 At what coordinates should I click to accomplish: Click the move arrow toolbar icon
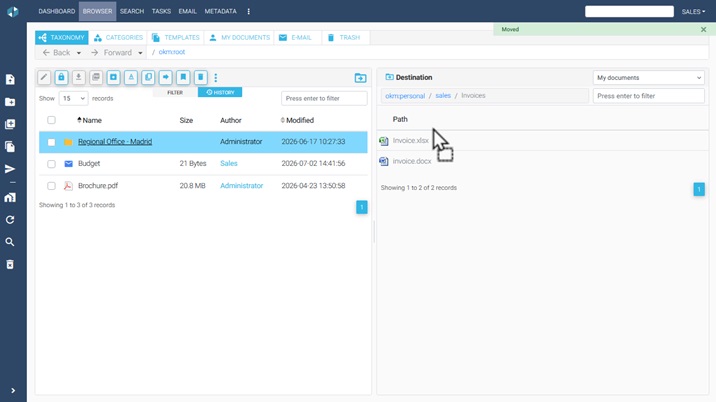(x=166, y=77)
